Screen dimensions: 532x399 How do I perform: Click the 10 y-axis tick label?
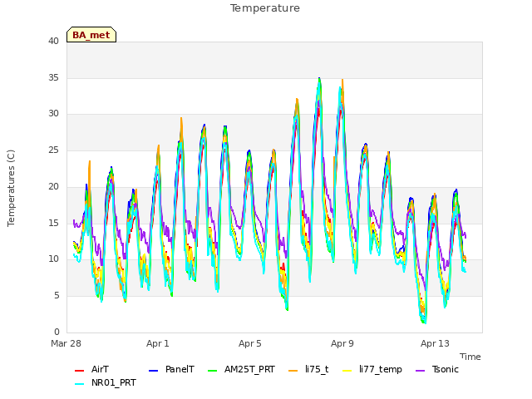[53, 259]
